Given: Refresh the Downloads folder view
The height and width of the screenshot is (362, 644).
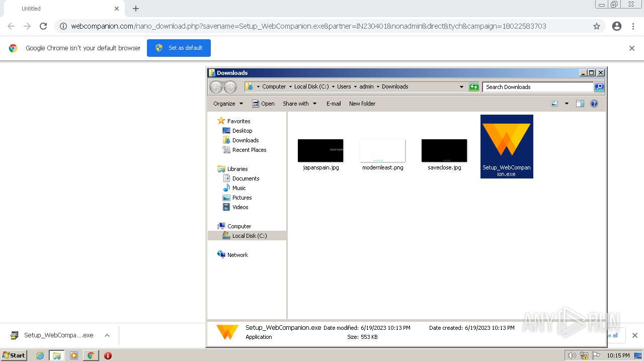Looking at the screenshot, I should tap(474, 87).
